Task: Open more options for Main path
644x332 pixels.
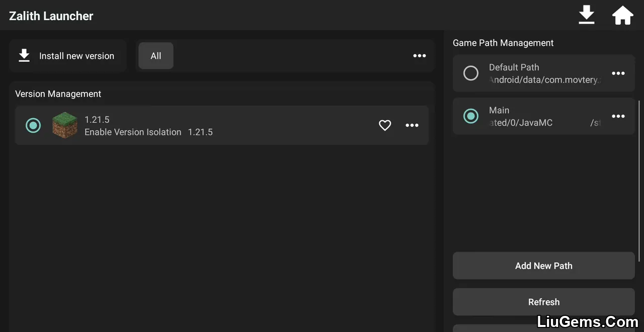Action: coord(618,116)
